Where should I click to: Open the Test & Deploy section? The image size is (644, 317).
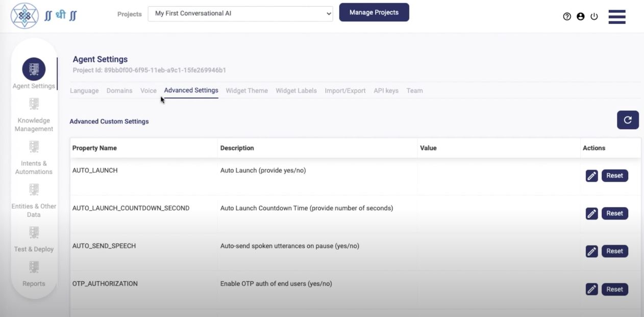pos(34,233)
